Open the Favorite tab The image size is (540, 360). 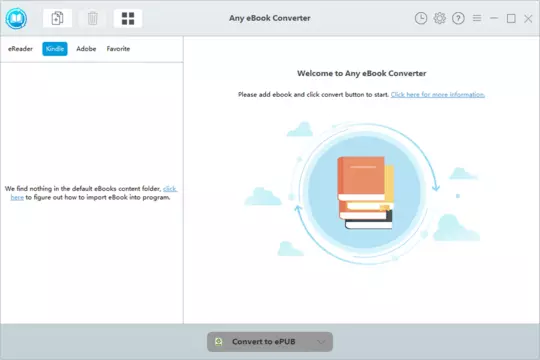(x=118, y=49)
